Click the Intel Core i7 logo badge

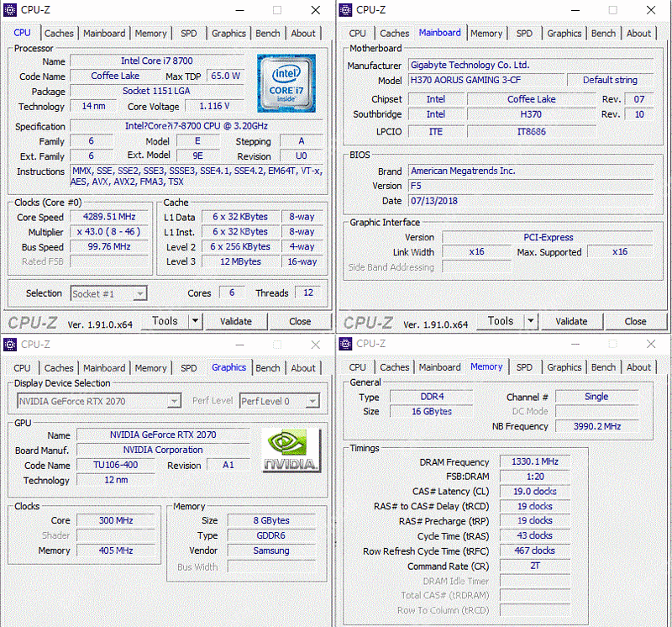tap(286, 83)
